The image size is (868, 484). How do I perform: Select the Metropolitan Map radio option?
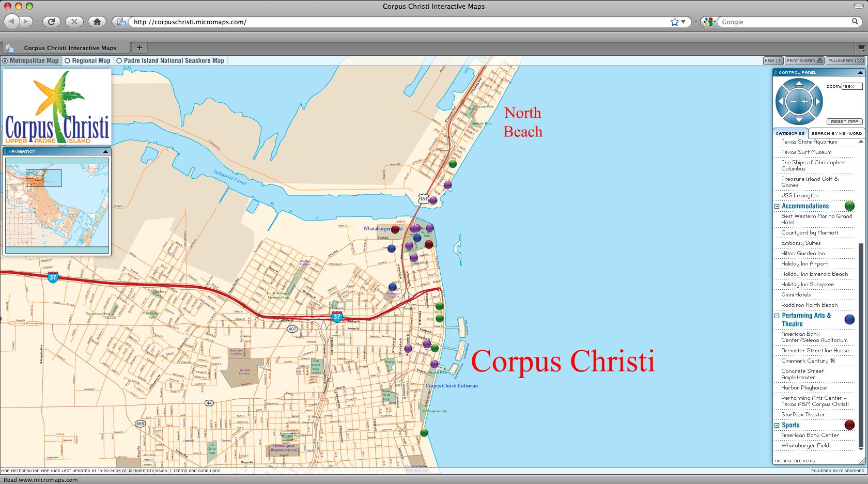[x=5, y=60]
